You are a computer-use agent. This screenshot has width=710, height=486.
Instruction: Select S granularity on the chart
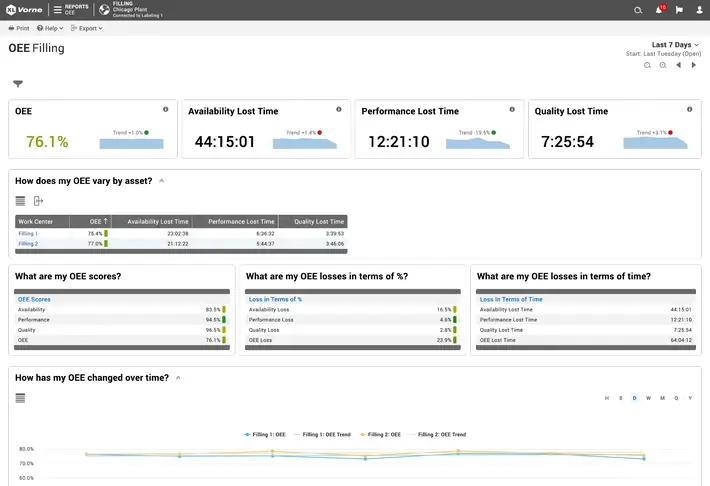coord(621,398)
